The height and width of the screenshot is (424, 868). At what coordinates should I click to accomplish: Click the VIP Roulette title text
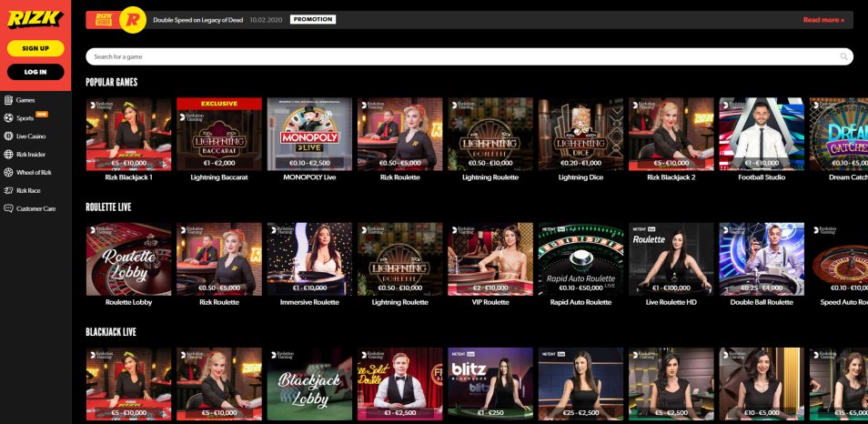click(490, 303)
